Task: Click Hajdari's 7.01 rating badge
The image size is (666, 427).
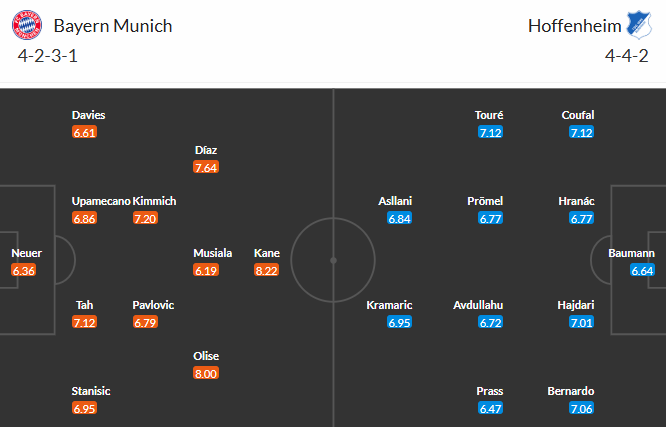Action: coord(581,322)
